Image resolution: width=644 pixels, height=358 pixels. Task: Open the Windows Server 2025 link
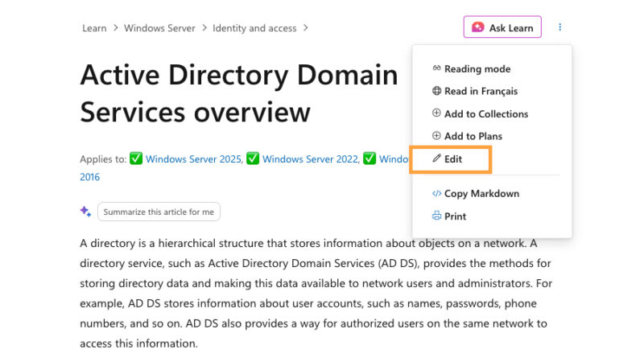point(193,159)
